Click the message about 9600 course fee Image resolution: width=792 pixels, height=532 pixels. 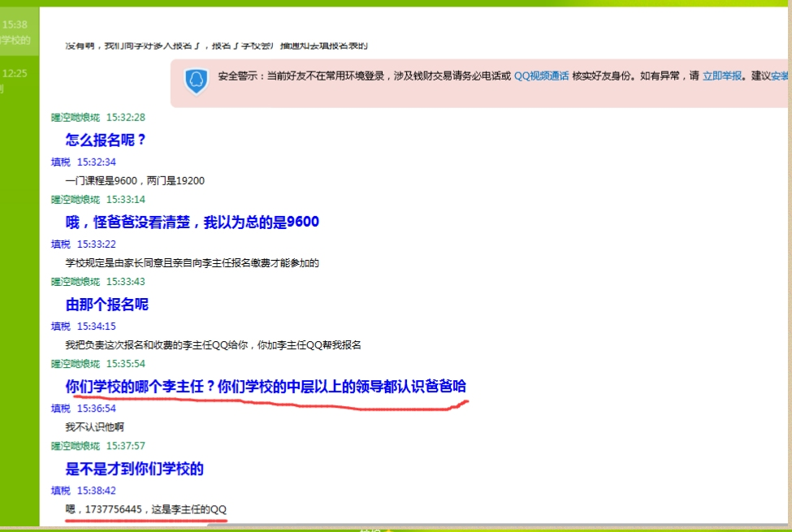click(135, 180)
